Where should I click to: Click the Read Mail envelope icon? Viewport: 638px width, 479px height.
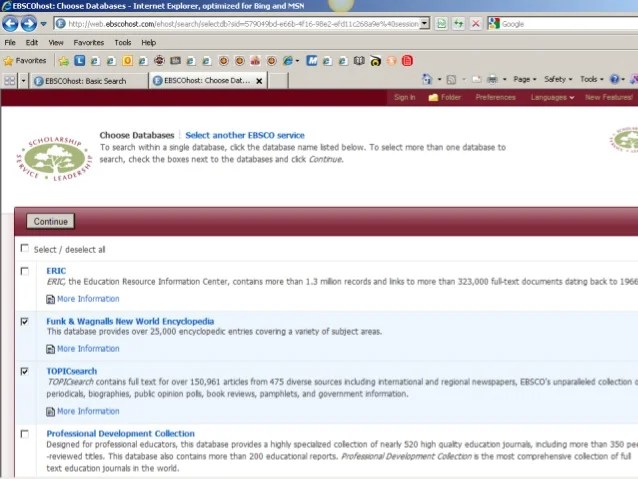[476, 79]
